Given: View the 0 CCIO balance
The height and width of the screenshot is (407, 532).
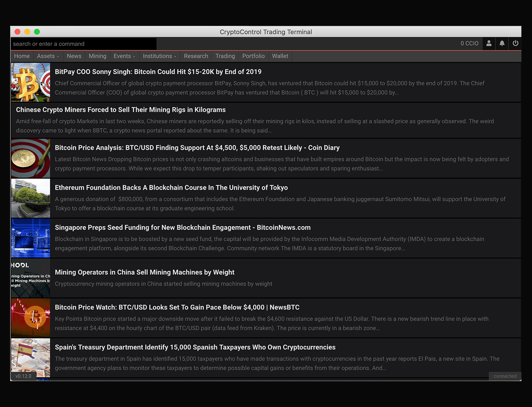Looking at the screenshot, I should point(469,44).
